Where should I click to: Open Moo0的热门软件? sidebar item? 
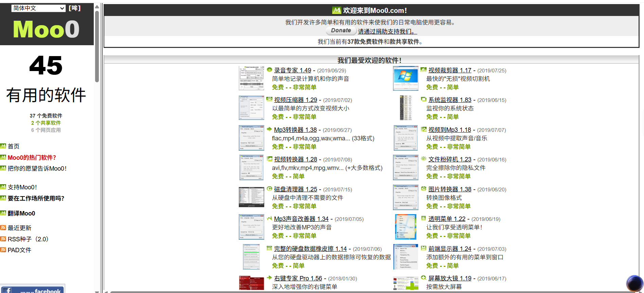click(x=32, y=158)
